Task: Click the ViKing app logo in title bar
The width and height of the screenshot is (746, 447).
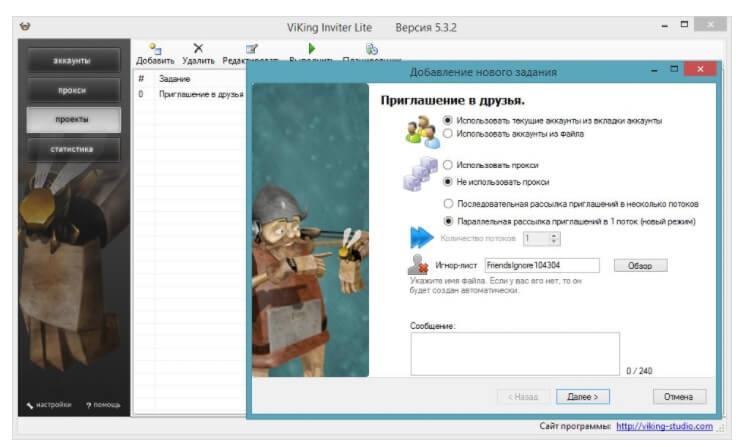Action: point(25,26)
